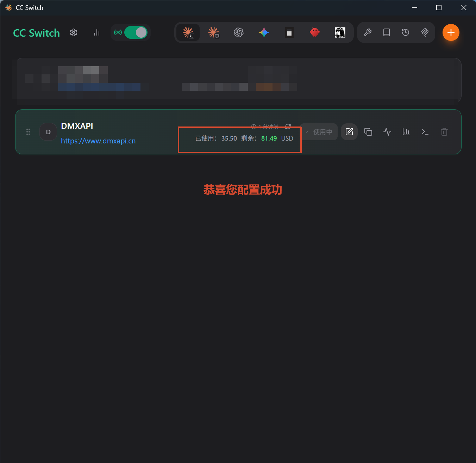Viewport: 476px width, 463px height.
Task: Close the CC Switch window
Action: coord(464,7)
